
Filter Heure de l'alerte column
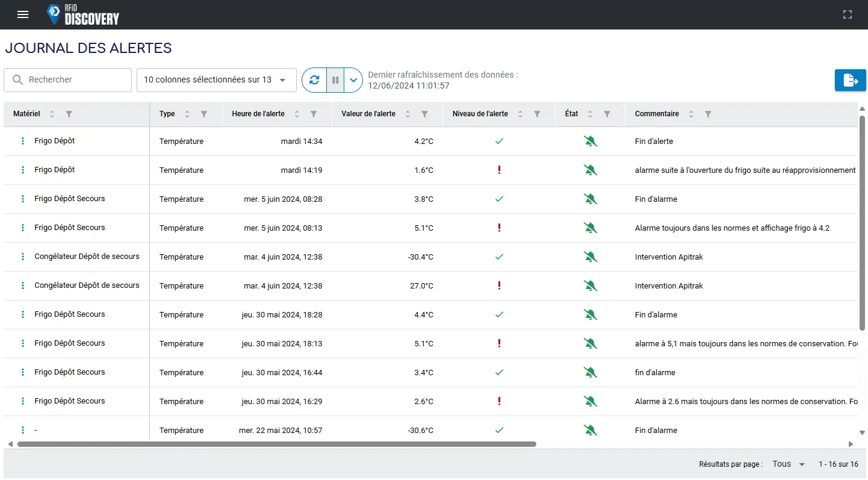(314, 114)
